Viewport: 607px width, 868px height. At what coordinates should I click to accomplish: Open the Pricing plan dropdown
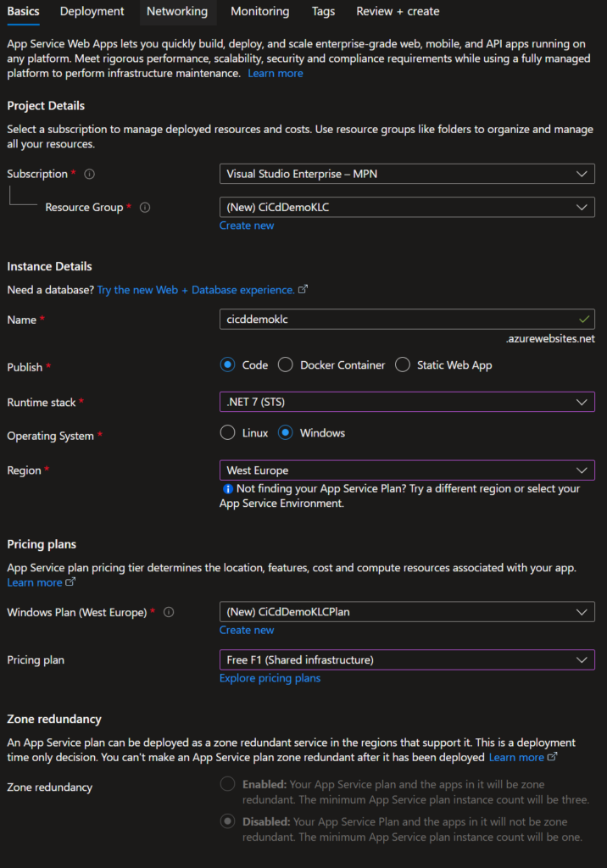[x=407, y=659]
